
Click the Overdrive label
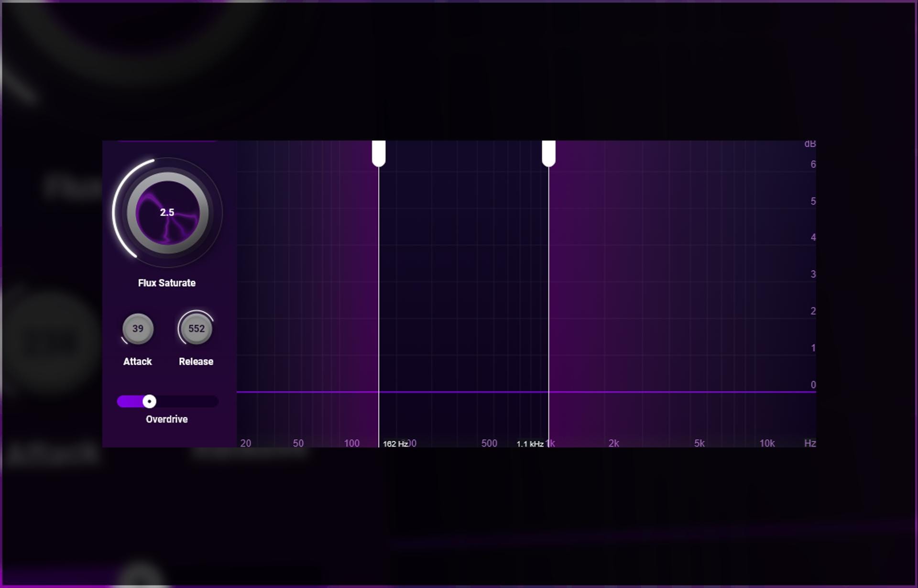(x=167, y=419)
